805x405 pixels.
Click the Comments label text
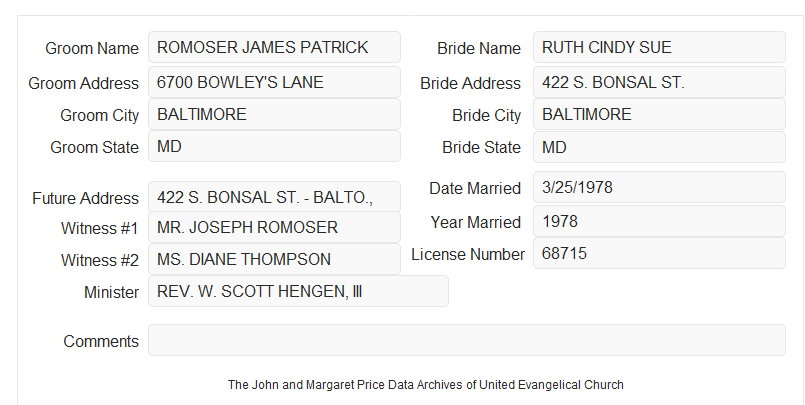(x=101, y=341)
